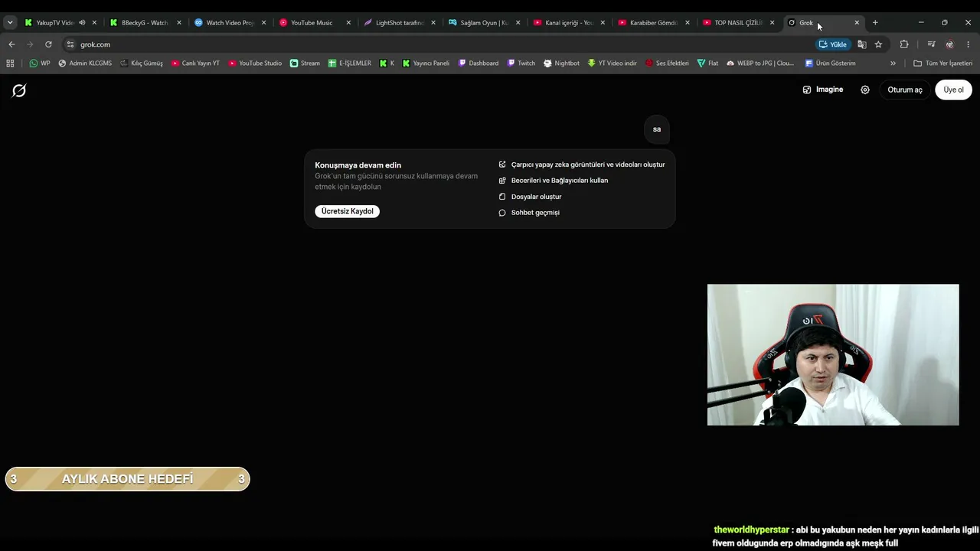The height and width of the screenshot is (551, 980).
Task: Switch to the Watch Video Project tab
Action: (229, 23)
